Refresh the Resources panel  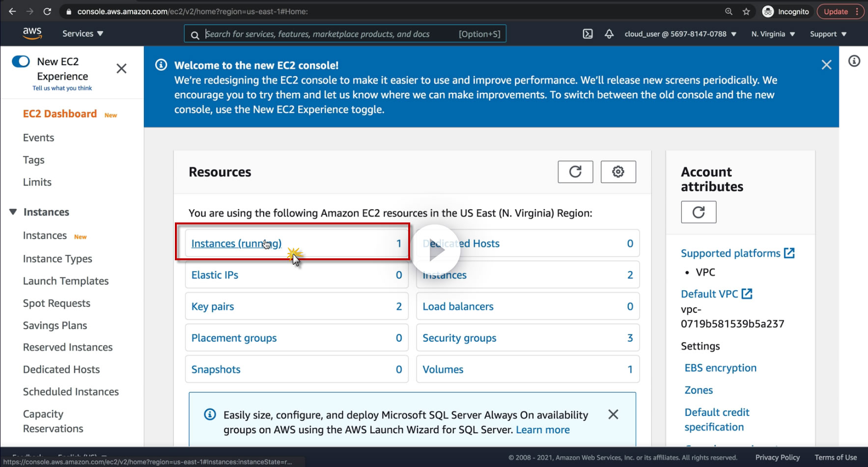click(575, 172)
